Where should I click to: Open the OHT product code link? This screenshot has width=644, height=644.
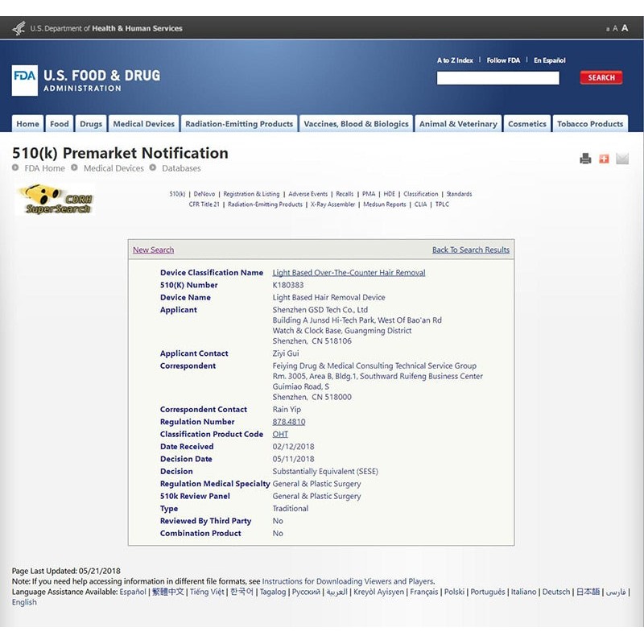click(x=280, y=434)
